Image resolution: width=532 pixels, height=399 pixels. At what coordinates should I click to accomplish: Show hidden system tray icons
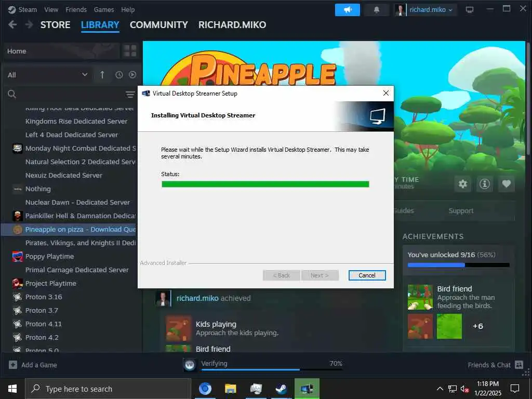[440, 389]
